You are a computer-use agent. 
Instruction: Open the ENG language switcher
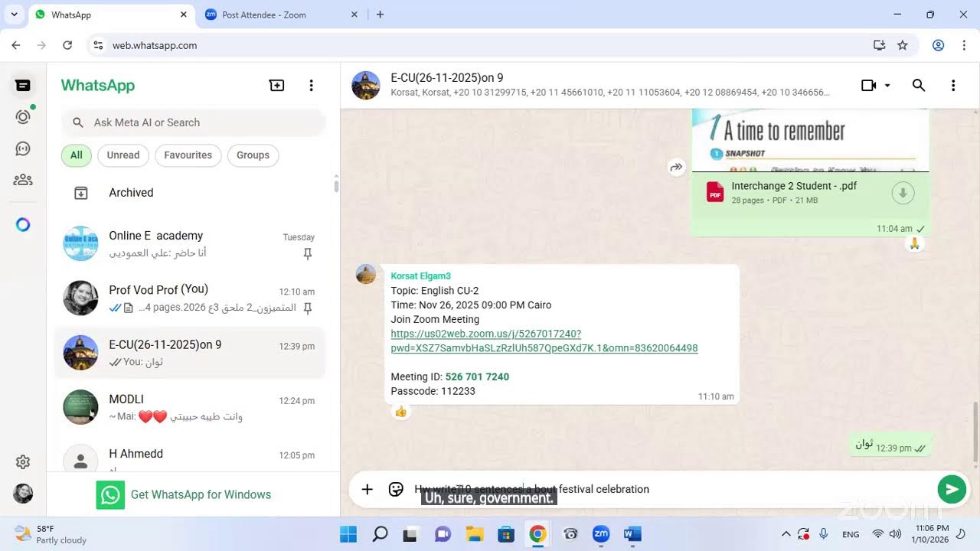851,534
